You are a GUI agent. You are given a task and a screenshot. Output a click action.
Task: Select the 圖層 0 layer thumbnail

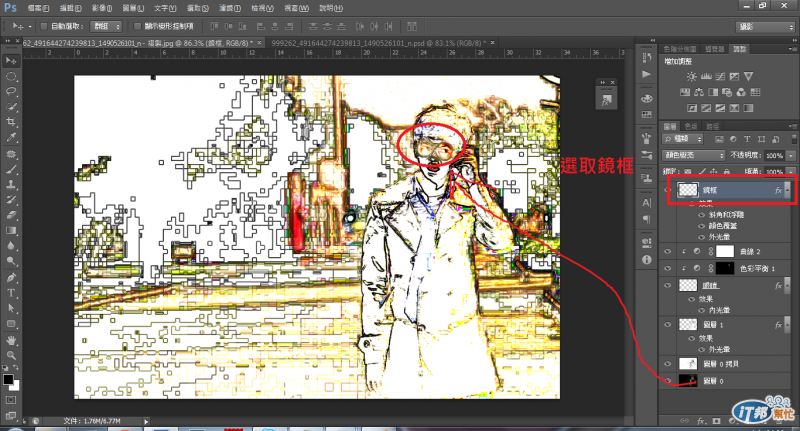[688, 381]
